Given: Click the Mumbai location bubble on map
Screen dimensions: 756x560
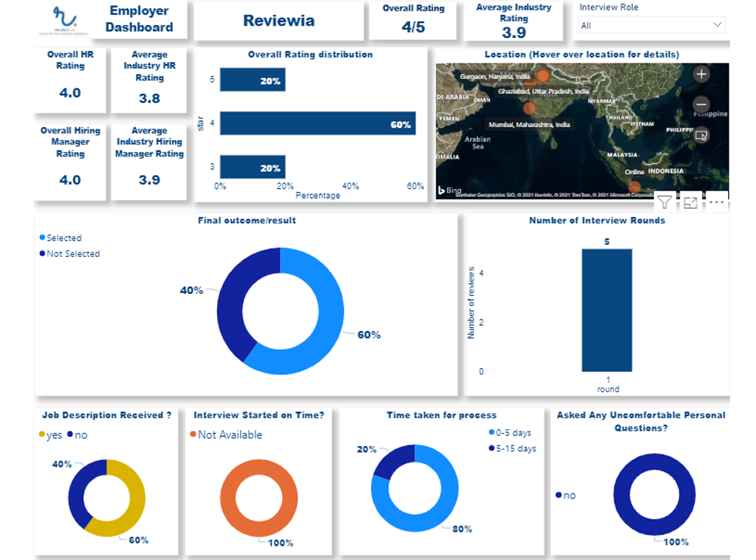Looking at the screenshot, I should [x=529, y=108].
